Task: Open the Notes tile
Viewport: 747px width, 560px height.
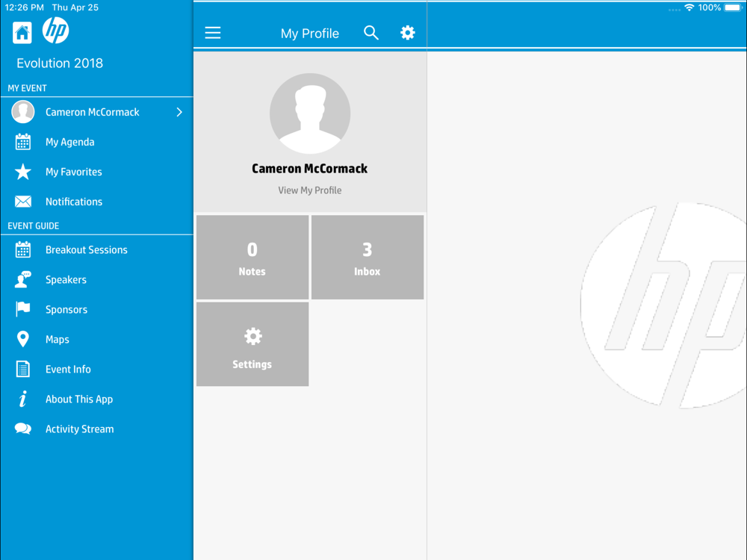Action: pos(252,257)
